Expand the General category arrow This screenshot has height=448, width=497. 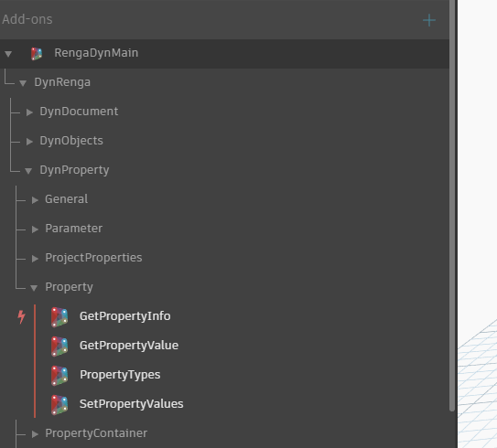(x=35, y=200)
